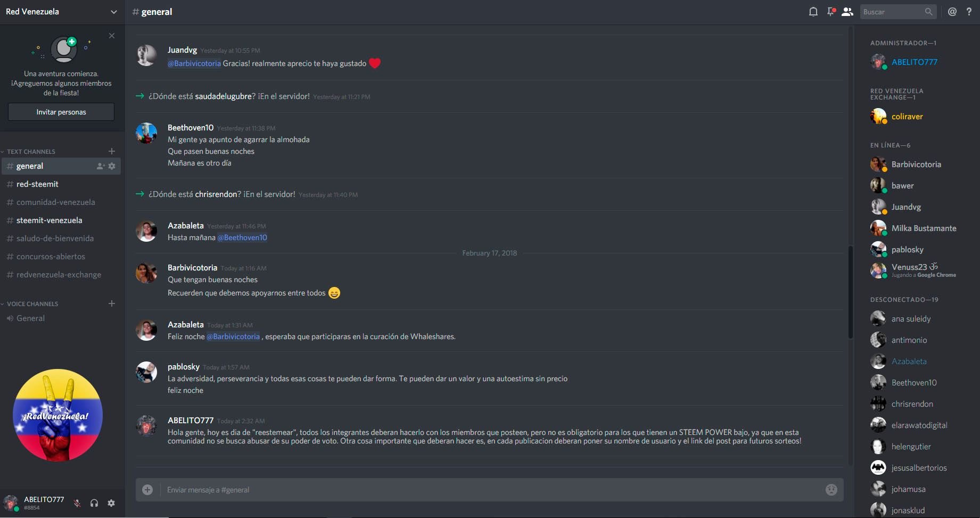Collapse the TEXT CHANNELS category

coord(31,152)
